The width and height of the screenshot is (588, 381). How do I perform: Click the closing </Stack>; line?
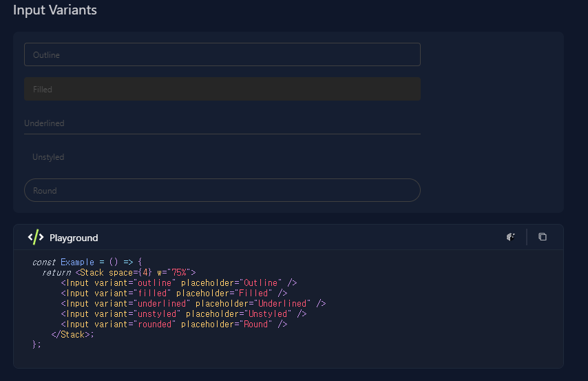(x=73, y=334)
